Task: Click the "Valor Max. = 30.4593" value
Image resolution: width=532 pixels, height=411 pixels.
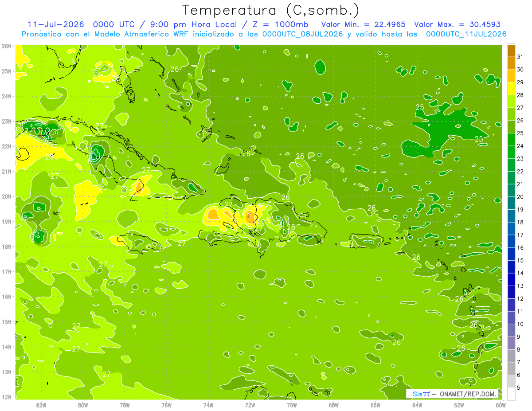Action: point(458,24)
